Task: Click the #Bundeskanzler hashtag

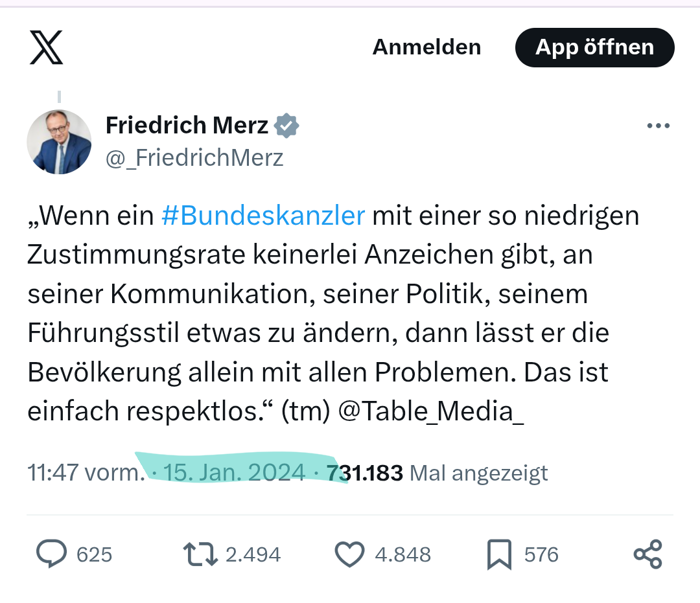Action: click(x=263, y=216)
